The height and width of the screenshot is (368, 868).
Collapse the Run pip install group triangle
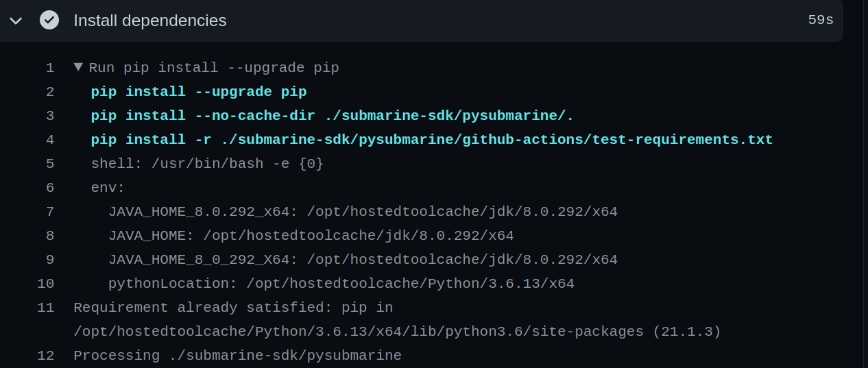[x=78, y=67]
